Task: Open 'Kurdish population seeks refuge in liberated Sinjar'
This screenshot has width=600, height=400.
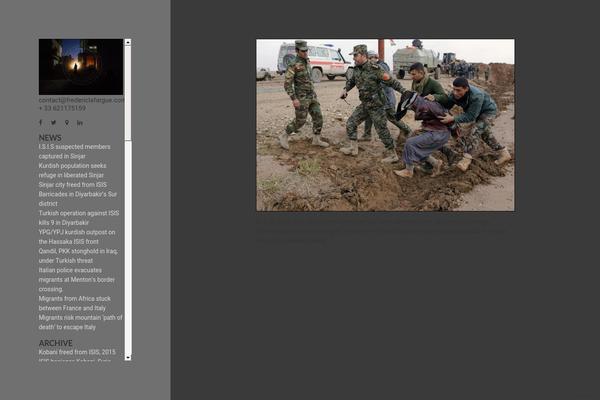Action: 72,170
